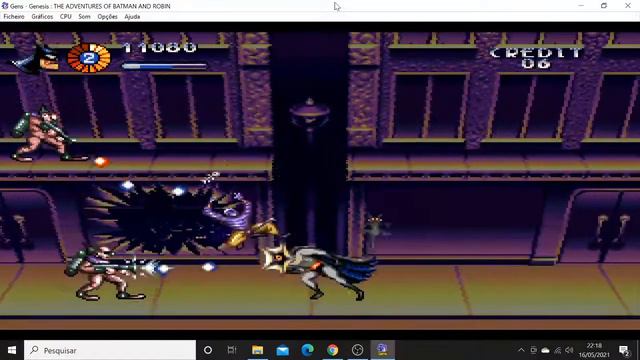This screenshot has width=640, height=360.
Task: Open the clock showing 22:18
Action: click(x=594, y=350)
